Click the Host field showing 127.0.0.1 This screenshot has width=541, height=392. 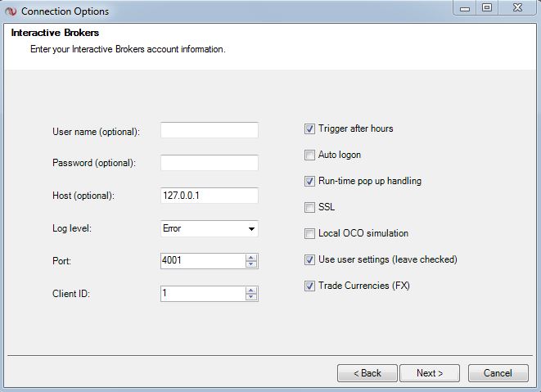click(x=210, y=196)
